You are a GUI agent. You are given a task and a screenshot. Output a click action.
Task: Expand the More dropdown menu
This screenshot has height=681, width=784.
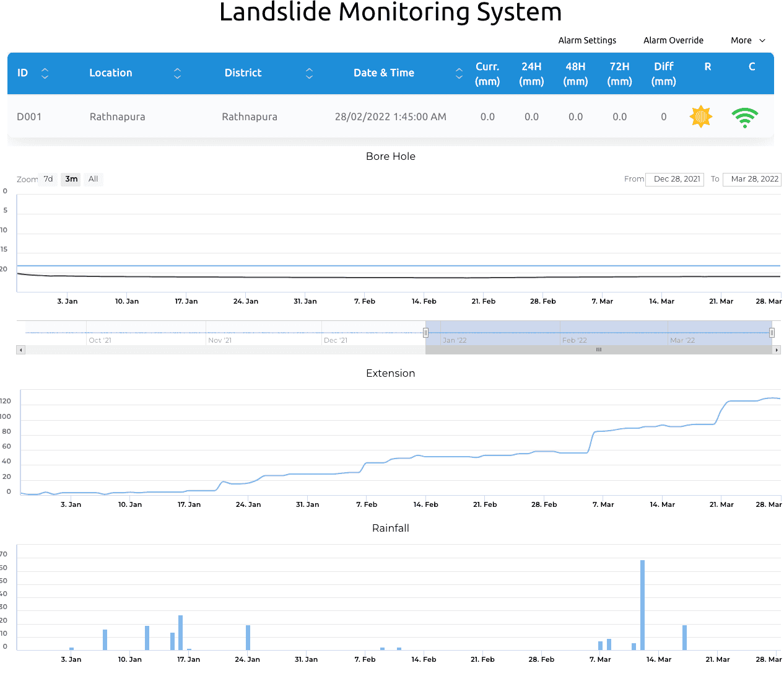[747, 40]
